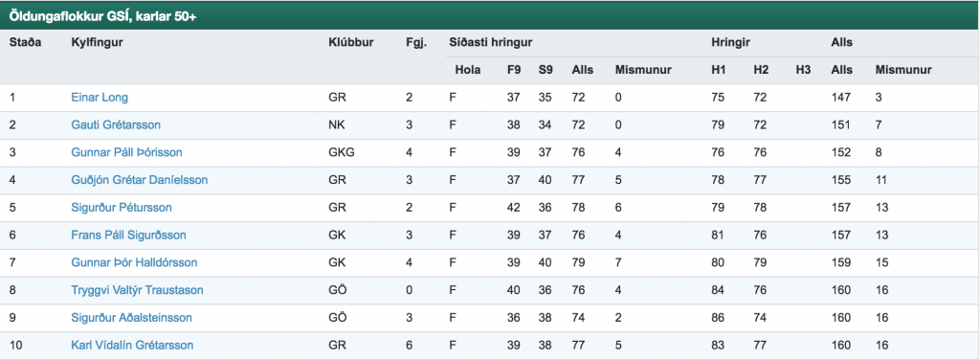Select Gunnar Þór Halldórsson link

click(134, 262)
